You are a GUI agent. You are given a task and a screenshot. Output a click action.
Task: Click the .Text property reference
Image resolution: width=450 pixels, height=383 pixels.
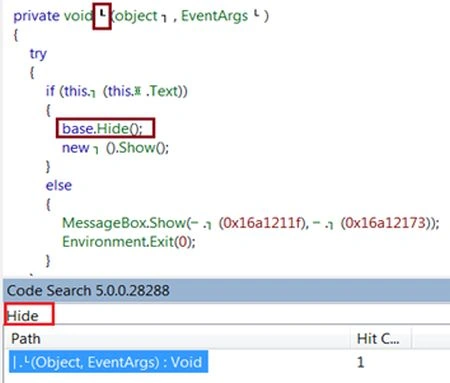163,91
